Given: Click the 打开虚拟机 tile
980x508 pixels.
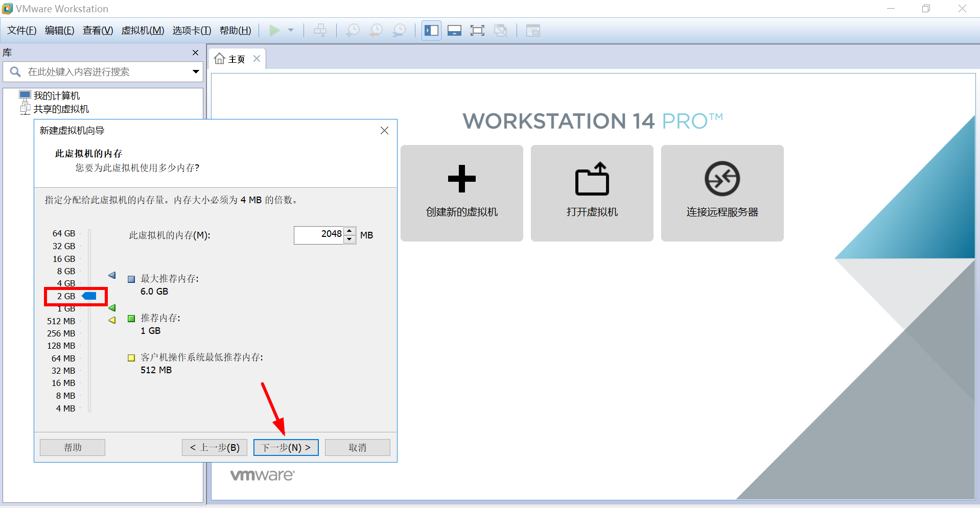Looking at the screenshot, I should point(592,193).
